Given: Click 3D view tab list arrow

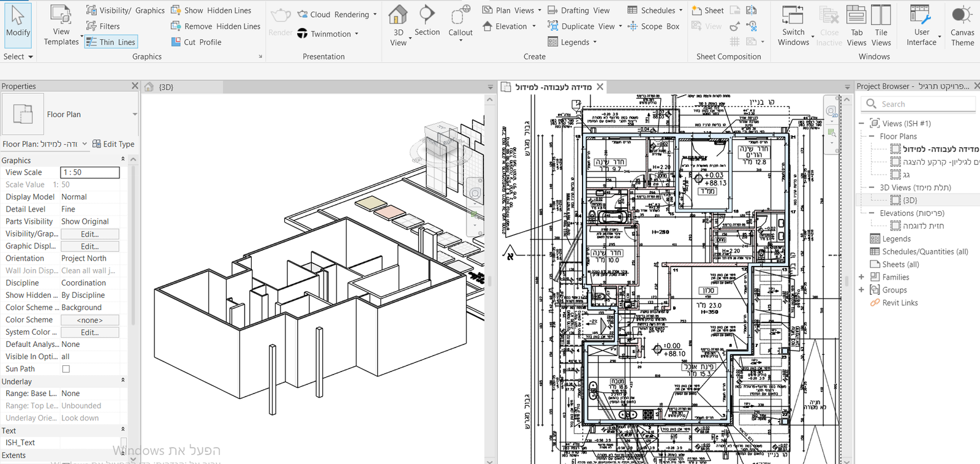Looking at the screenshot, I should [491, 87].
